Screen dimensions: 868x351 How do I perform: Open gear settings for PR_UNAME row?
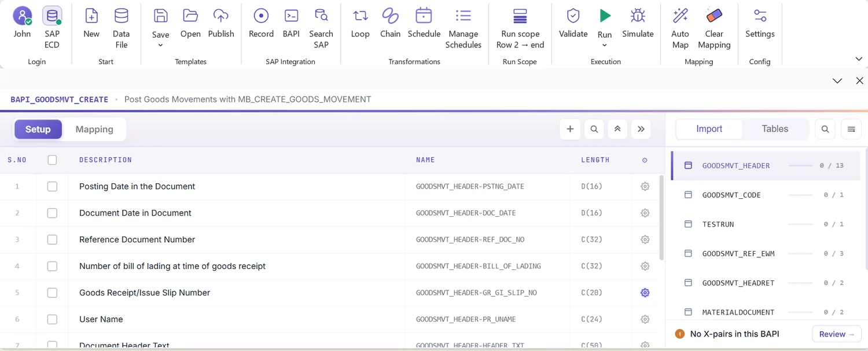645,319
